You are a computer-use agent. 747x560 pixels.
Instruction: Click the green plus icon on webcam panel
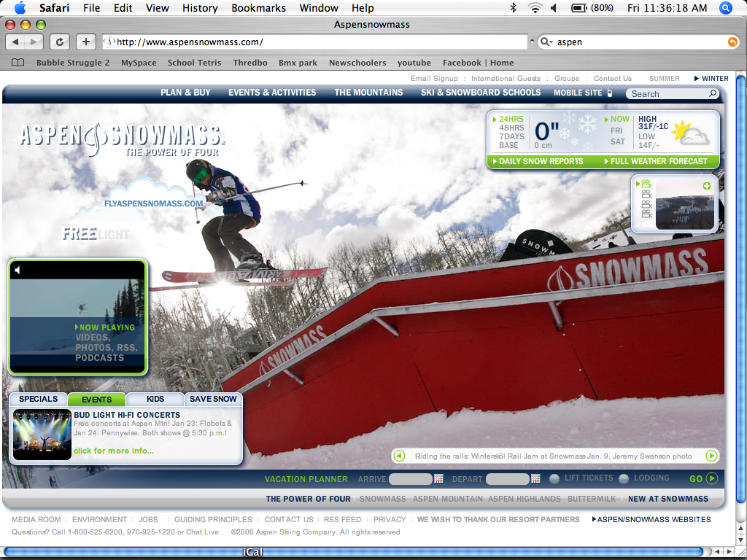[706, 186]
